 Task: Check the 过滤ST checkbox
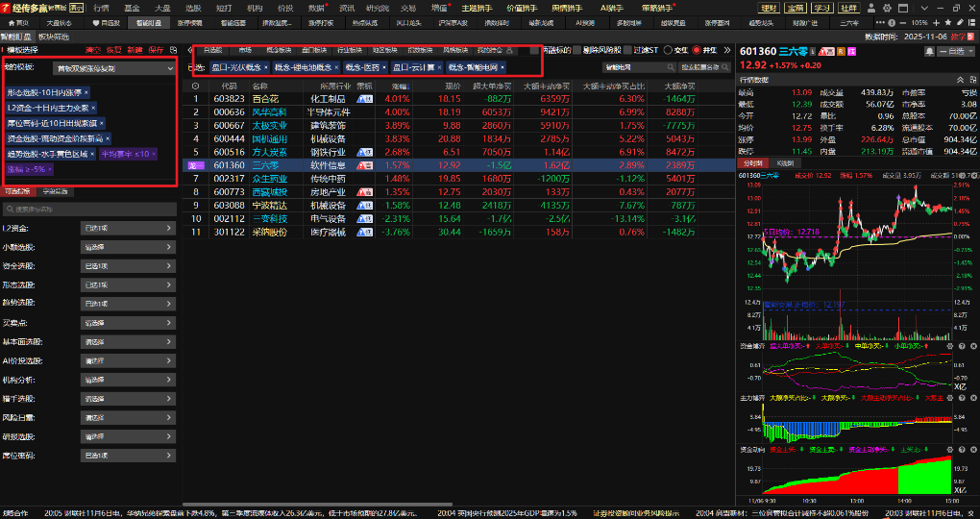pyautogui.click(x=628, y=49)
